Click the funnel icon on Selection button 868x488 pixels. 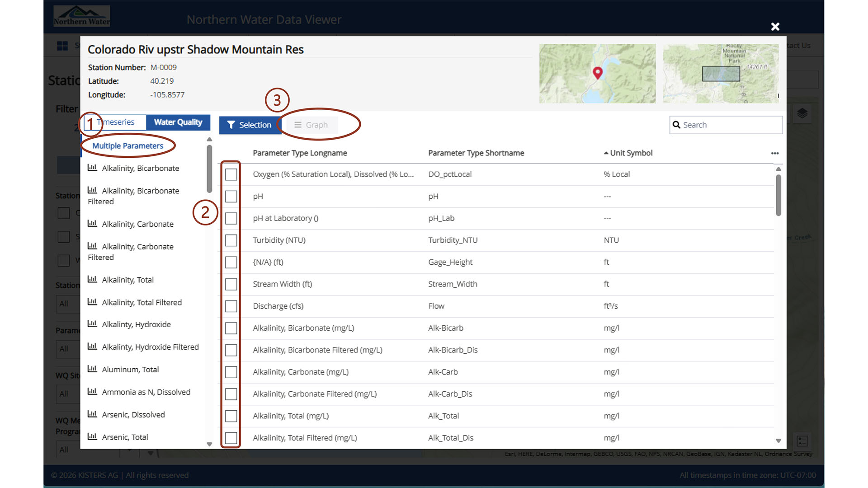231,125
